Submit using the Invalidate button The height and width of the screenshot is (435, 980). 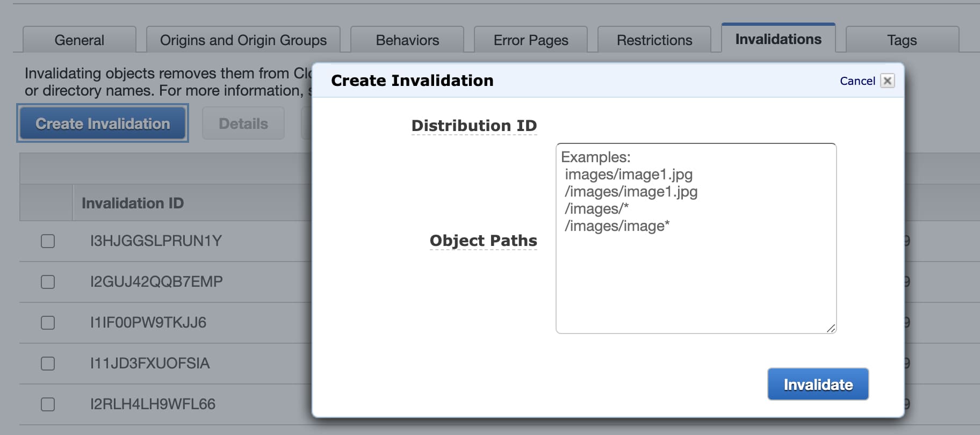tap(818, 385)
